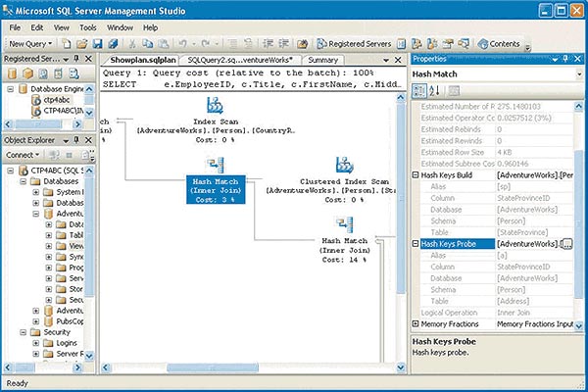This screenshot has height=392, width=588.
Task: Select the Hash Match 14% operator icon
Action: click(345, 225)
